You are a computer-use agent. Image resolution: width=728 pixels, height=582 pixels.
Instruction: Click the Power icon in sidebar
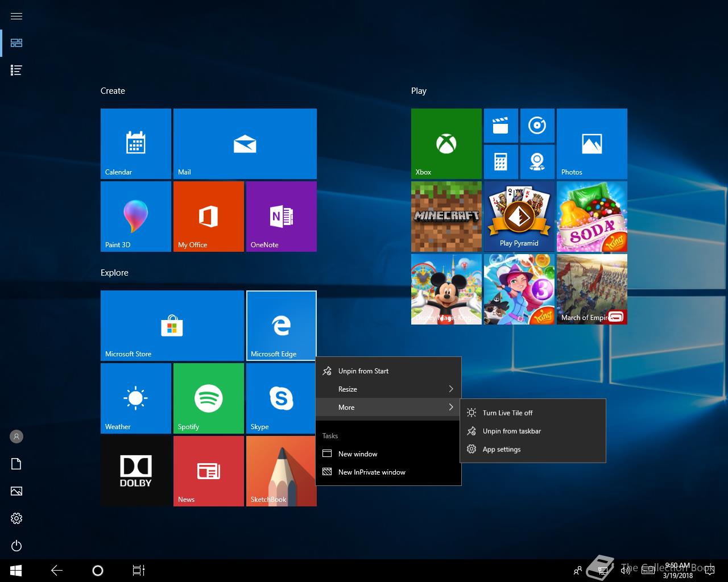(16, 546)
